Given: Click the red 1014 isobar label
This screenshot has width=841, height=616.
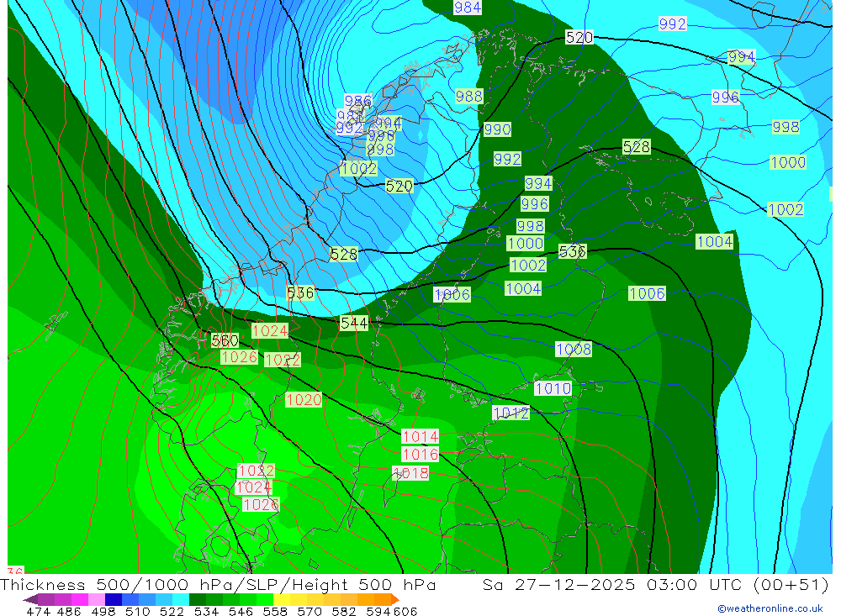Looking at the screenshot, I should click(420, 437).
